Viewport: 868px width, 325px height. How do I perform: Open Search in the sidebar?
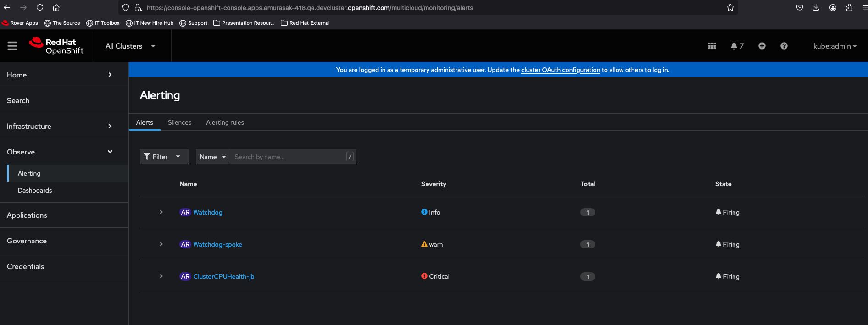(x=64, y=100)
